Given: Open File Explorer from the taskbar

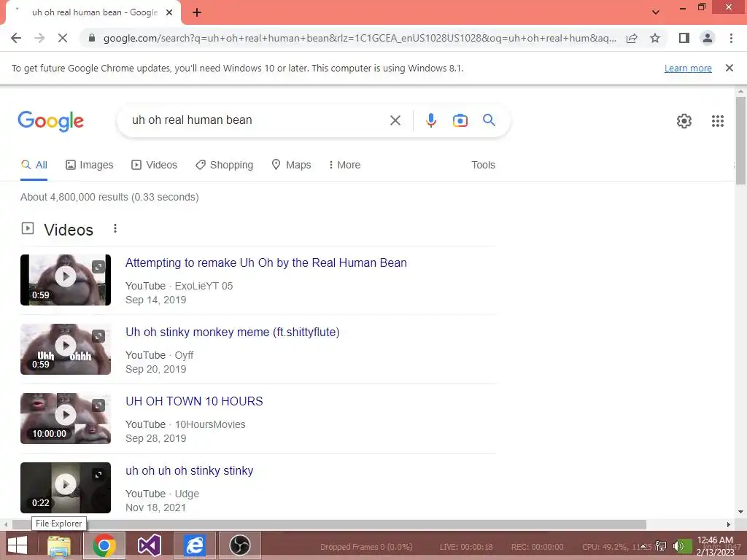Looking at the screenshot, I should coord(59,545).
